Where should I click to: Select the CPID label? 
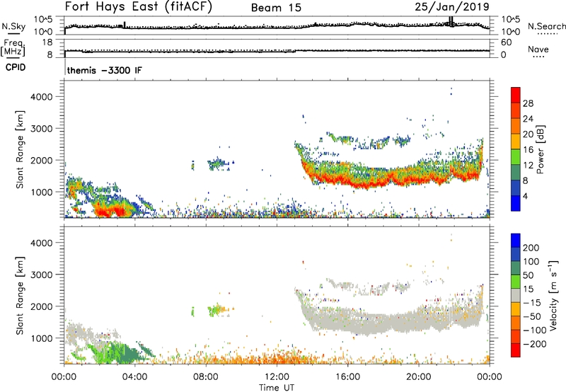click(16, 67)
